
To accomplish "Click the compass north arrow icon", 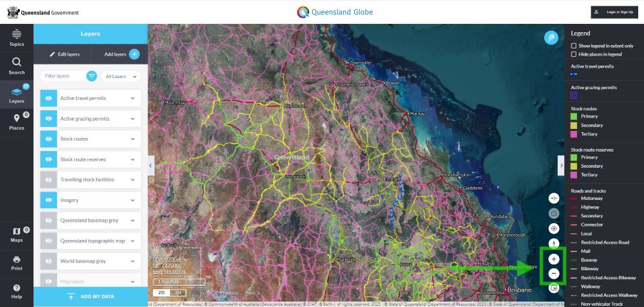I will pos(554,244).
